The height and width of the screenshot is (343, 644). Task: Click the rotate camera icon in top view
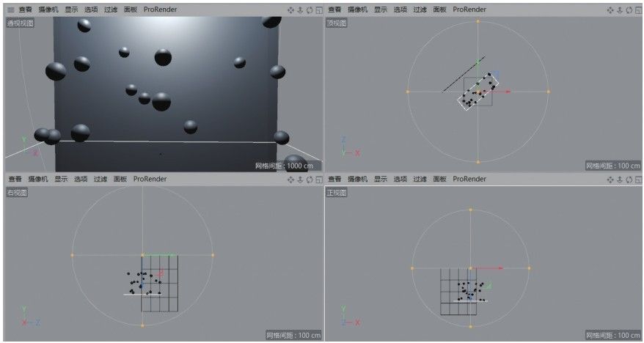[629, 10]
